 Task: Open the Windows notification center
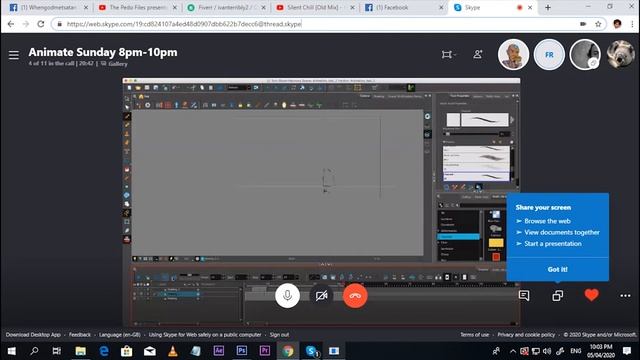click(627, 351)
